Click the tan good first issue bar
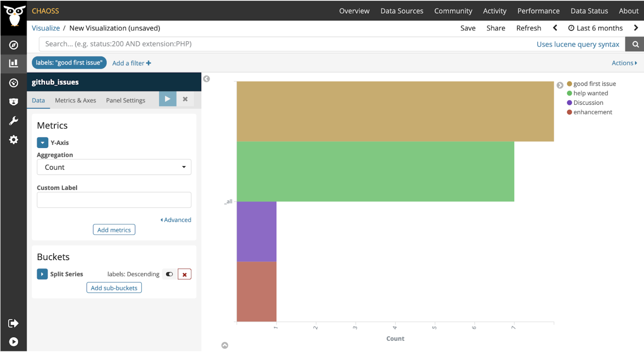Screen dimensions: 644x352 [395, 112]
